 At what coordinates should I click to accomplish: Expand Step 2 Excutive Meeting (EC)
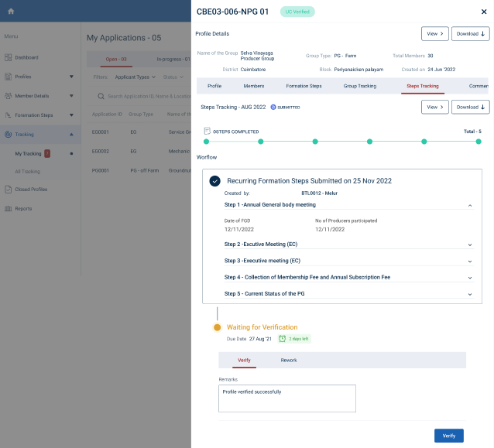(x=469, y=245)
